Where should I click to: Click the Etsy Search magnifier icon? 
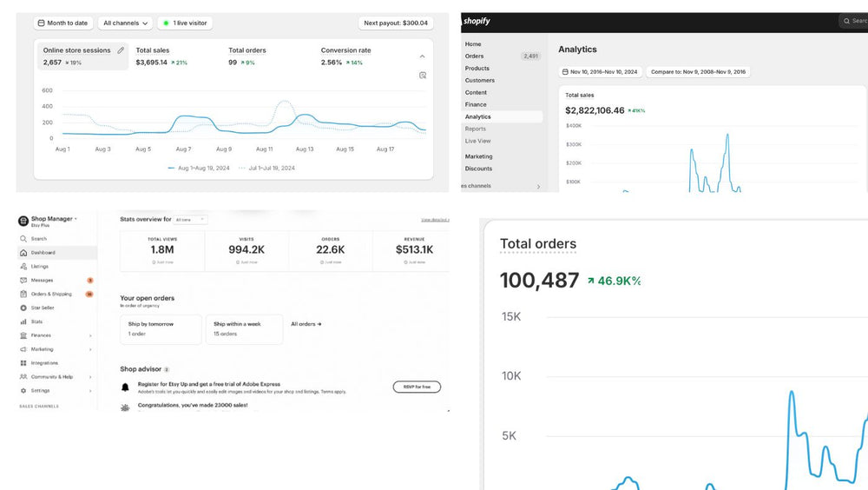pos(23,239)
